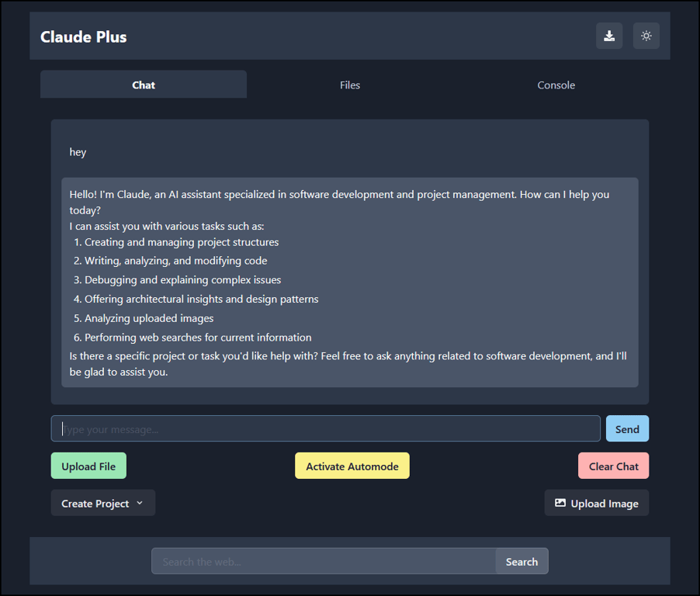
Task: Click the download icon in the header
Action: pos(609,36)
